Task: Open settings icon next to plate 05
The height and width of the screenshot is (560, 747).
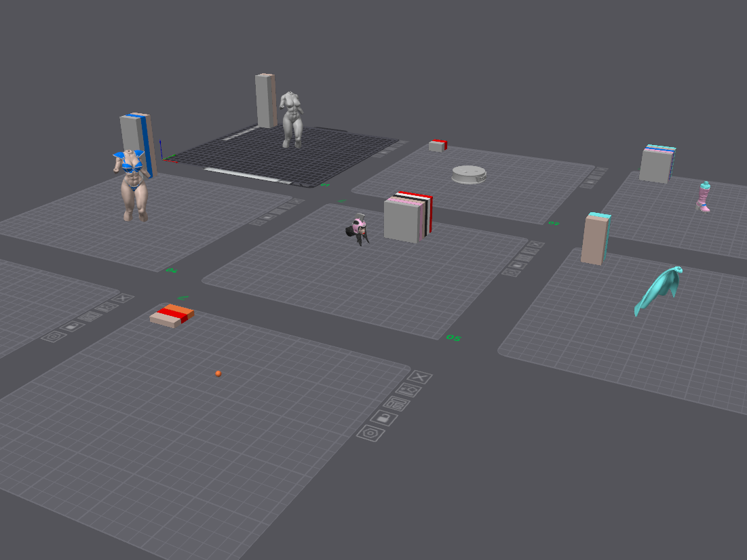Action: coord(512,273)
